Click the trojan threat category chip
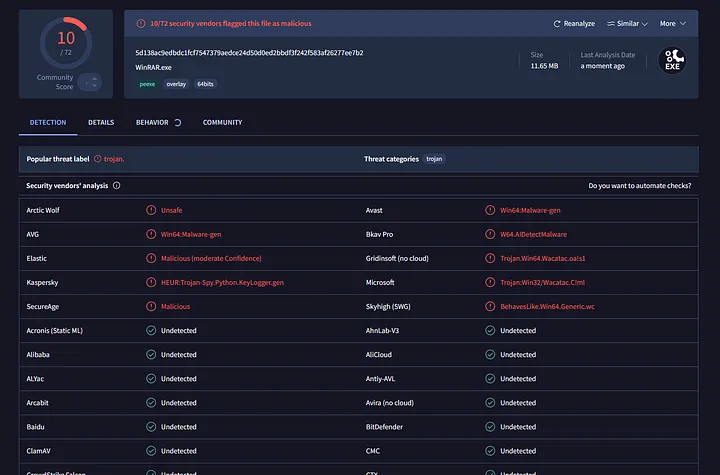Image resolution: width=720 pixels, height=475 pixels. click(434, 159)
